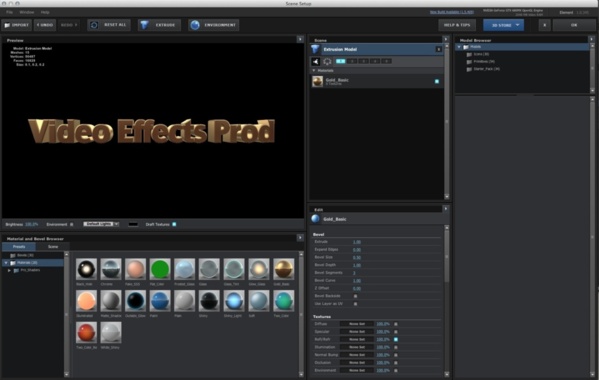Select the Shiny_Light material preset
The height and width of the screenshot is (380, 599).
pyautogui.click(x=234, y=301)
